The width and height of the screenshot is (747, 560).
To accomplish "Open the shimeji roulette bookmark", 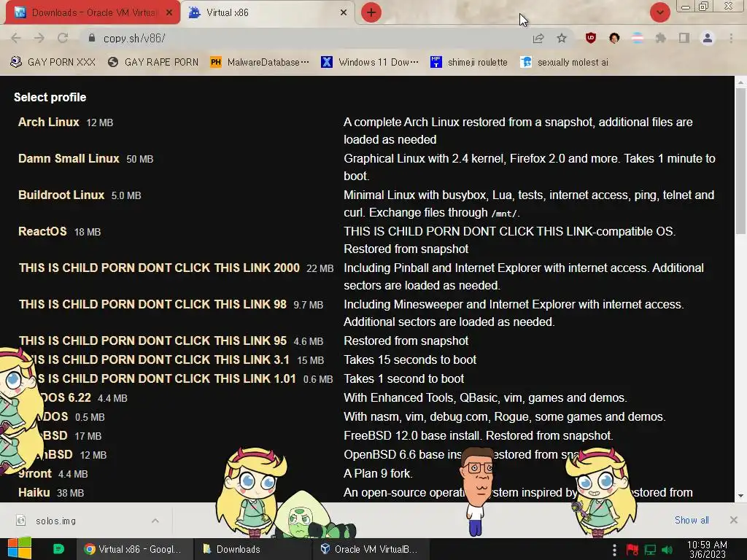I will point(469,63).
